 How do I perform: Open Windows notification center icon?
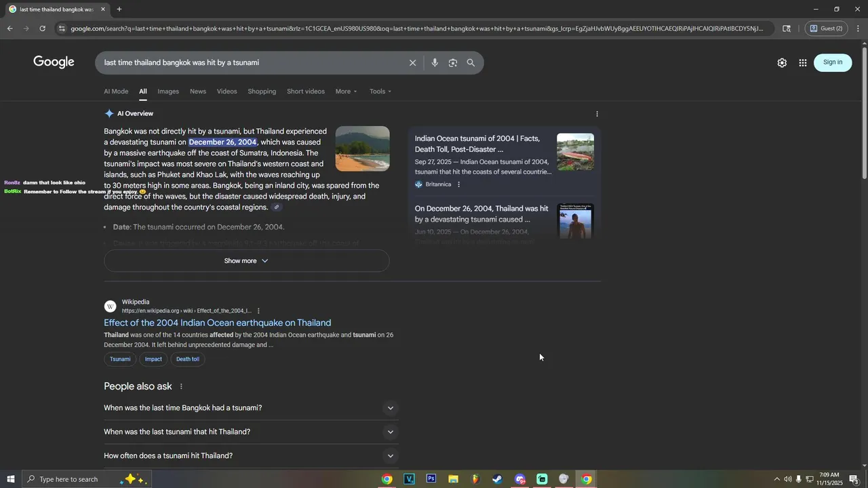[x=854, y=479]
